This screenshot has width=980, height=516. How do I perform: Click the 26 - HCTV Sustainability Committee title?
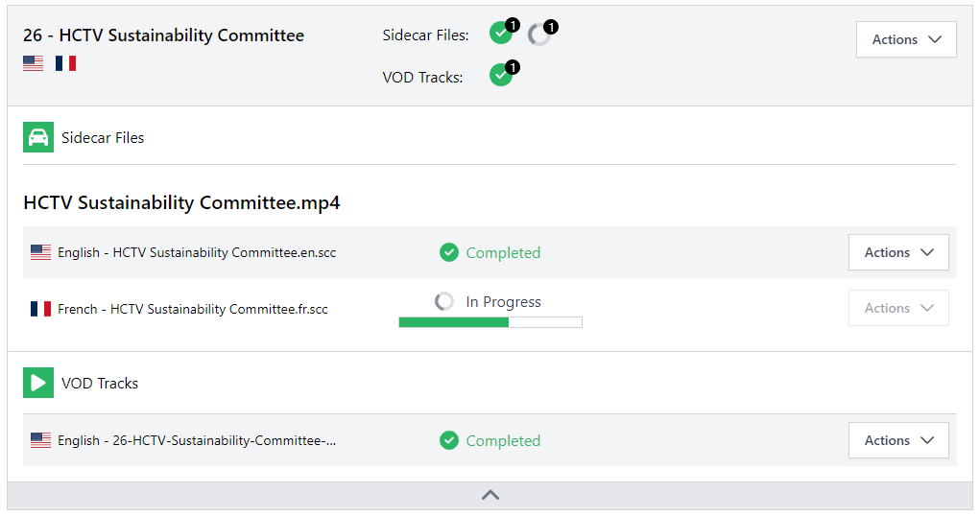[x=163, y=35]
